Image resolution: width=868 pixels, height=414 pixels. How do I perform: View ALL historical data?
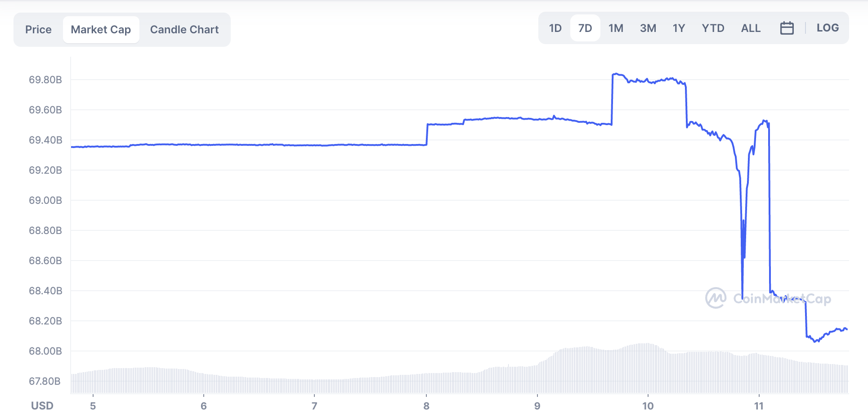(x=751, y=28)
